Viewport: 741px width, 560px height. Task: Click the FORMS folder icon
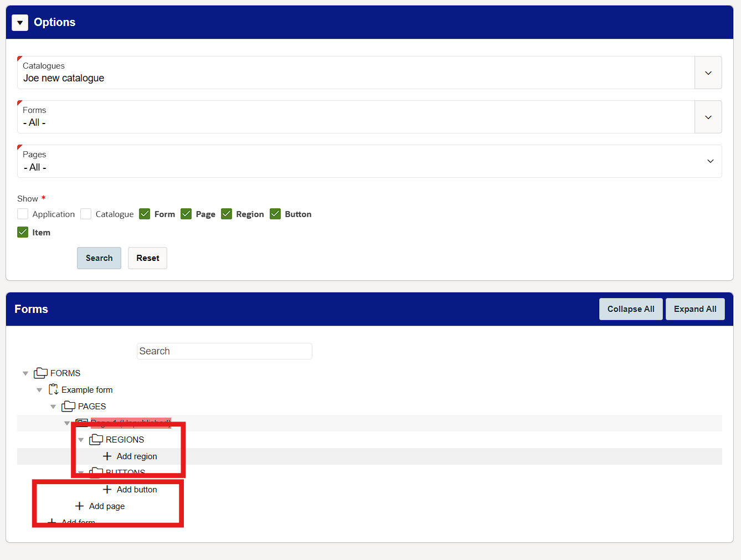click(40, 373)
